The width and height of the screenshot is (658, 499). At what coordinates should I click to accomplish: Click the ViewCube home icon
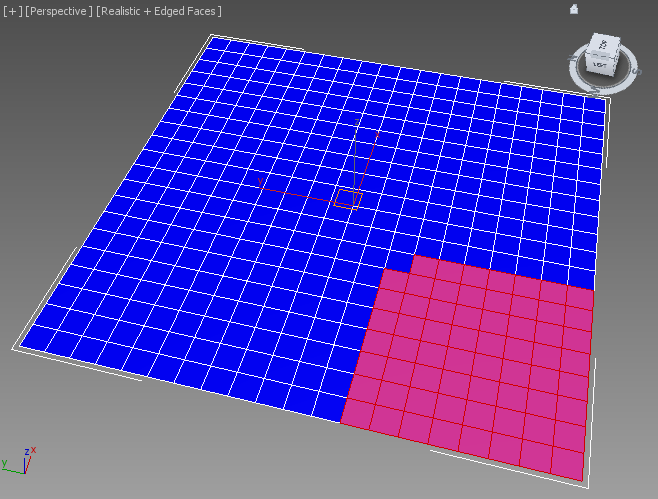pyautogui.click(x=574, y=9)
